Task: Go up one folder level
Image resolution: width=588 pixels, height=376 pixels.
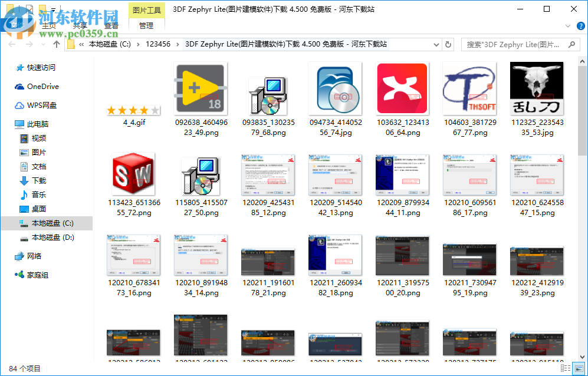Action: coord(57,44)
